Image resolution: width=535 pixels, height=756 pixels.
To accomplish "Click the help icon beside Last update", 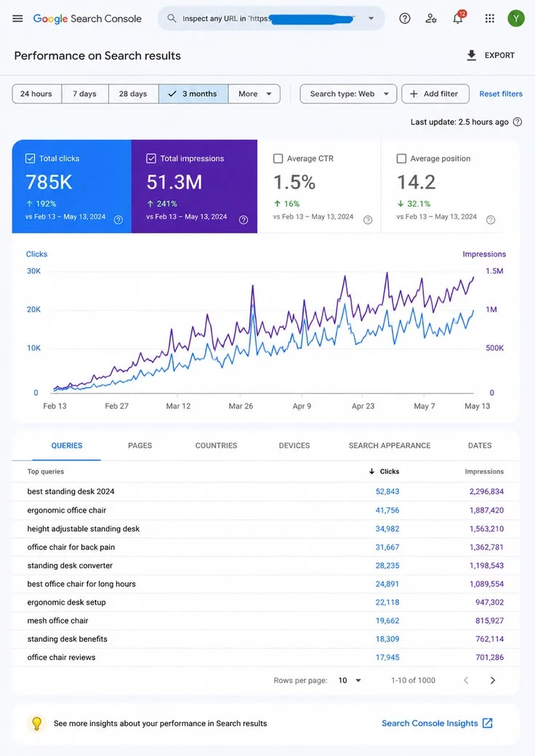I will [518, 122].
